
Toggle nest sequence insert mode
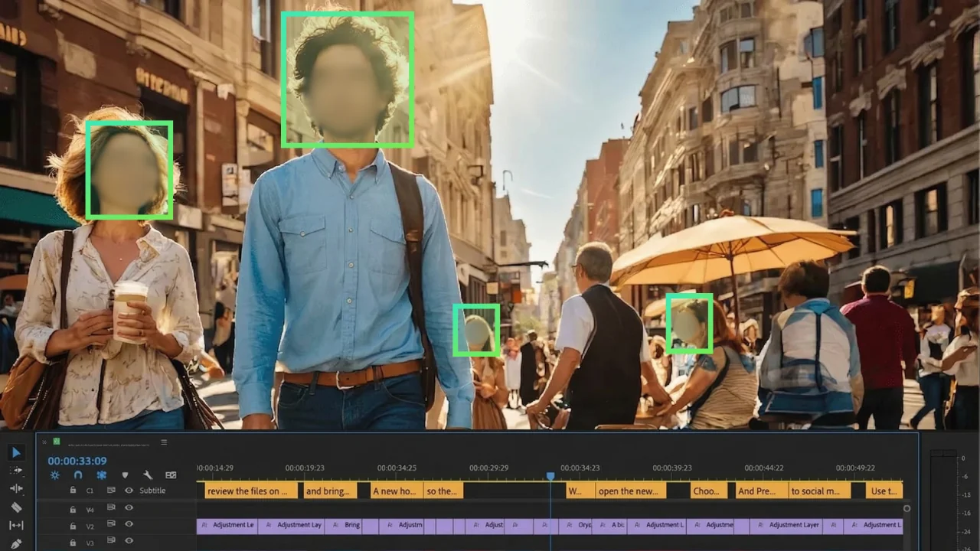54,475
